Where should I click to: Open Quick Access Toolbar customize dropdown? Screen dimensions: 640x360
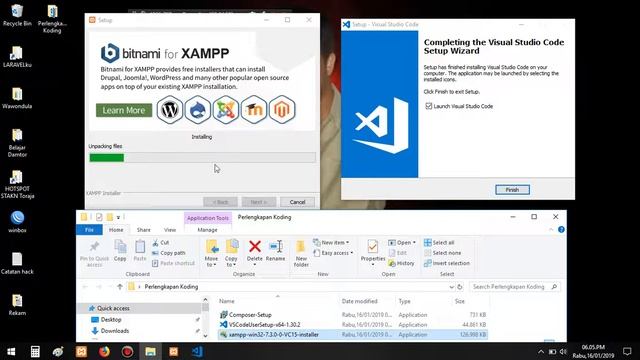pyautogui.click(x=118, y=217)
